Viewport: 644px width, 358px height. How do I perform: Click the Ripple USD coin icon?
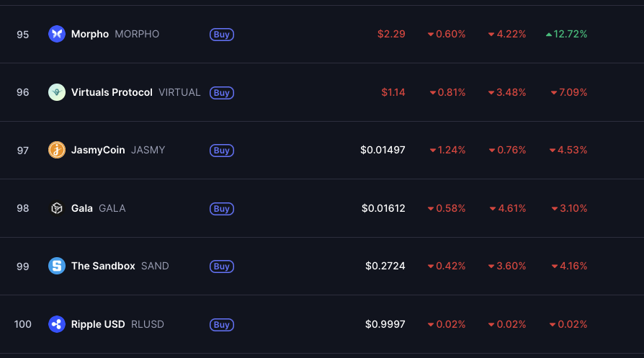click(57, 324)
